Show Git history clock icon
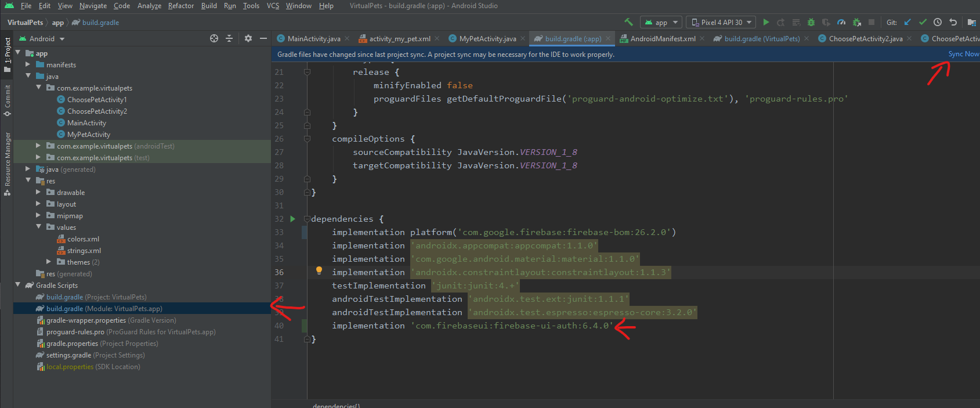 (938, 22)
